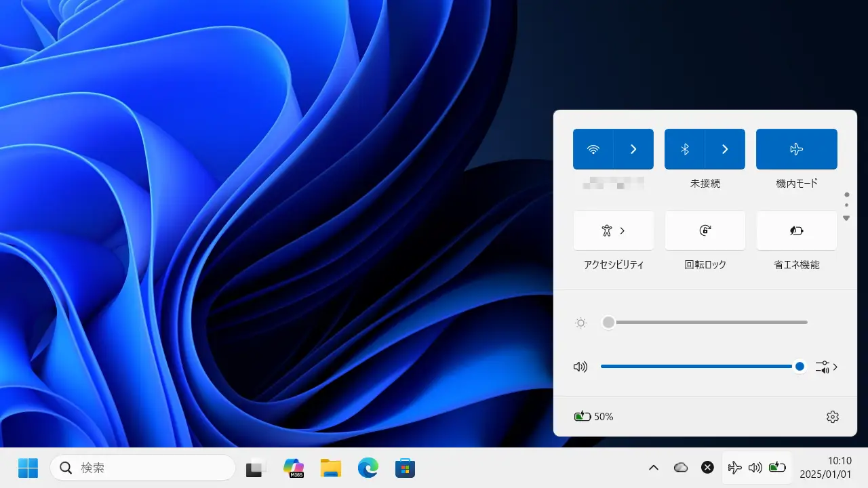Mute the volume speaker icon
Screen dimensions: 868x488
580,367
